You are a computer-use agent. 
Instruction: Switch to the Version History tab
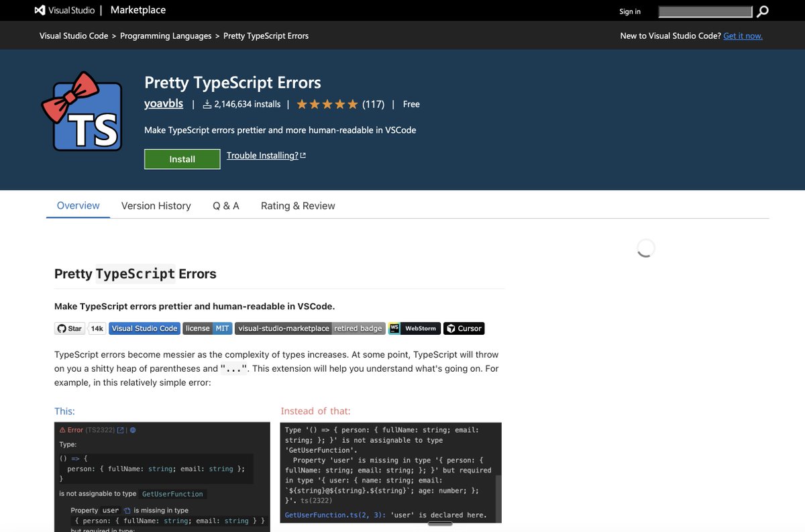(156, 206)
